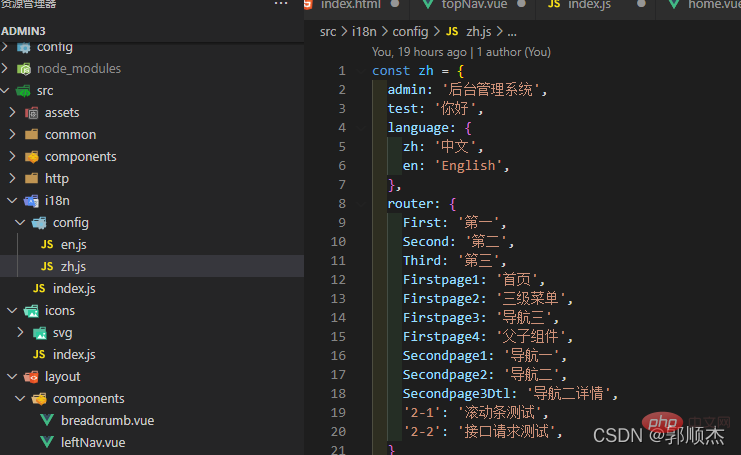
Task: Click breadcrumb trailing ellipsis symbol
Action: [512, 32]
